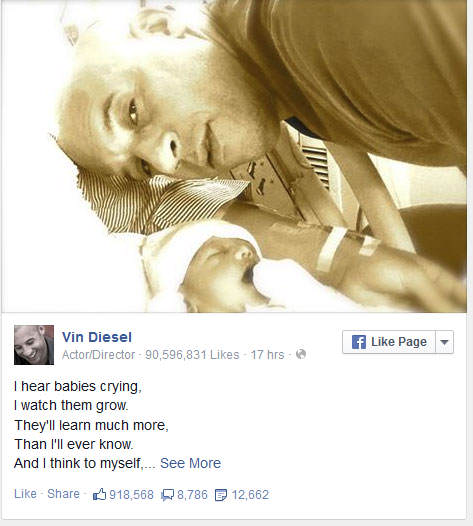View the 918,568 likes count

(131, 495)
